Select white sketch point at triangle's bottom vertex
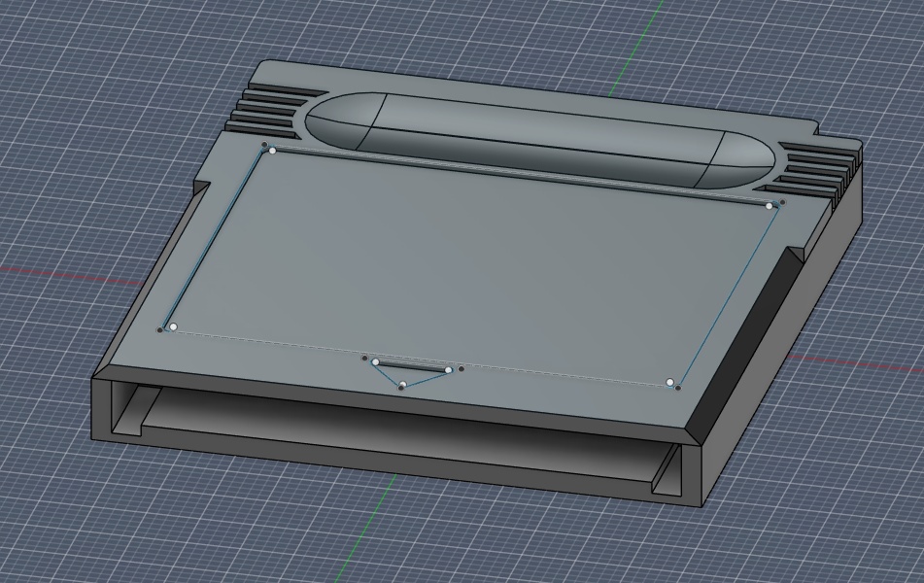 coord(402,385)
